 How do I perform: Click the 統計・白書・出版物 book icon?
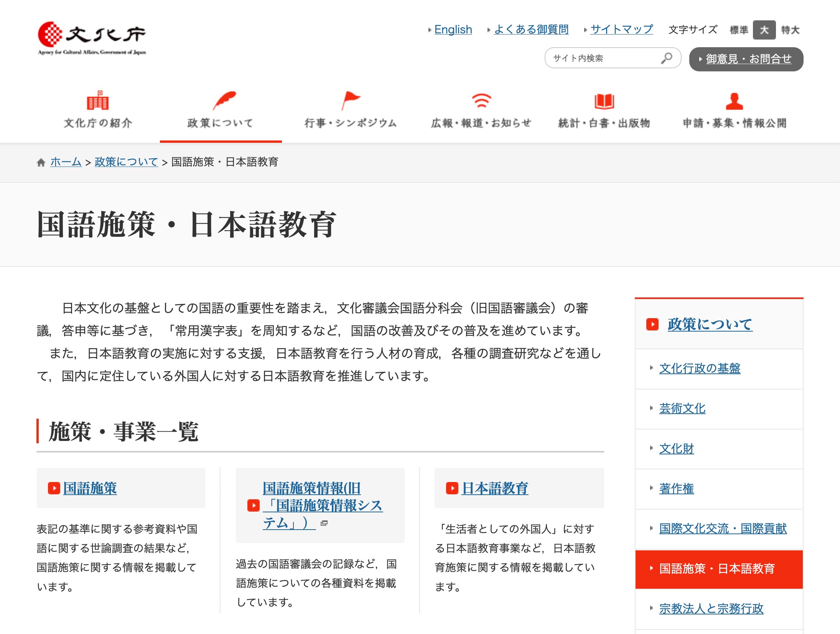[604, 101]
